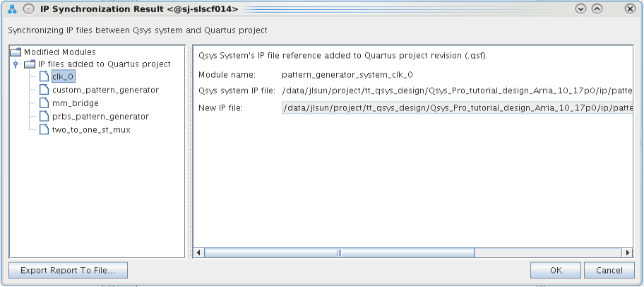
Task: Select the mm_bridge module
Action: pos(75,102)
